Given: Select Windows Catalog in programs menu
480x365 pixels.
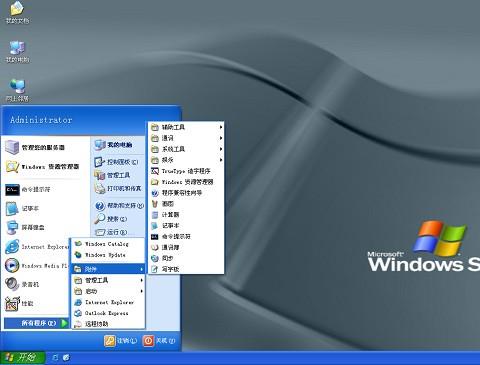Looking at the screenshot, I should click(x=109, y=244).
